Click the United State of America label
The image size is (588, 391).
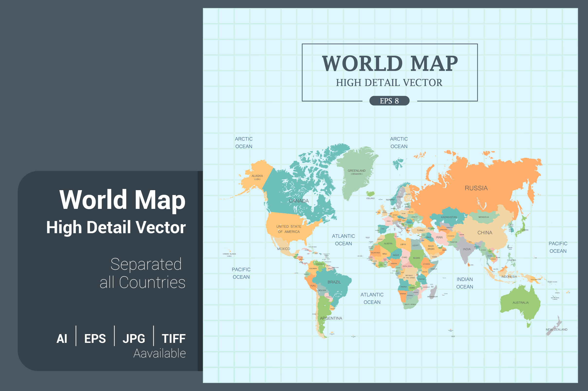tap(289, 229)
